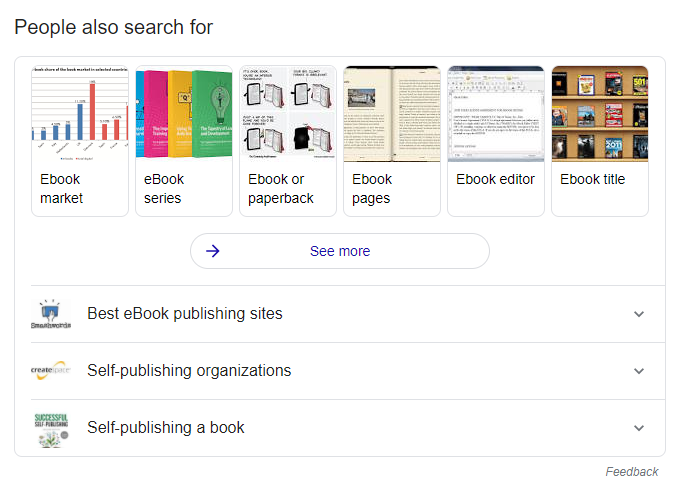Screen dimensions: 678x489
Task: Expand 'Self-publishing organizations' chevron
Action: click(x=639, y=371)
